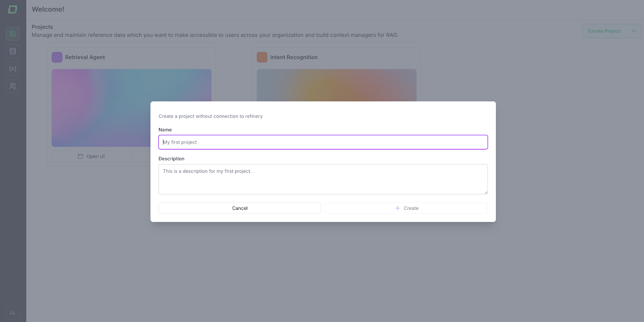Screen dimensions: 644x322
Task: Click the orange Intent Recognition project icon
Action: click(x=262, y=57)
